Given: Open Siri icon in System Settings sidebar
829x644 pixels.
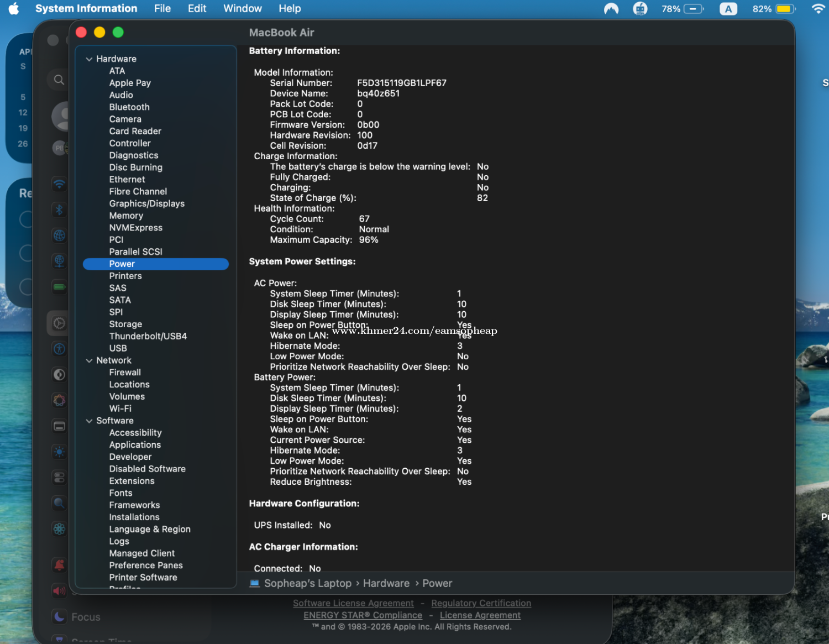Looking at the screenshot, I should click(59, 400).
